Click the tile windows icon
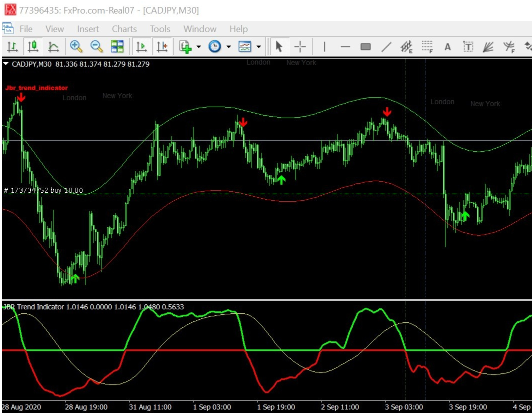The width and height of the screenshot is (532, 414). pos(117,47)
